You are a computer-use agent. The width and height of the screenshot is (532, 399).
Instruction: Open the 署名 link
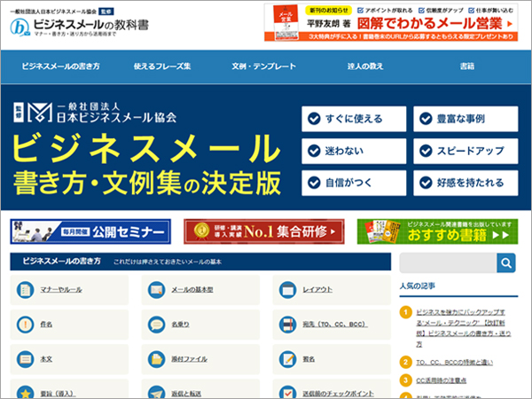pos(309,359)
